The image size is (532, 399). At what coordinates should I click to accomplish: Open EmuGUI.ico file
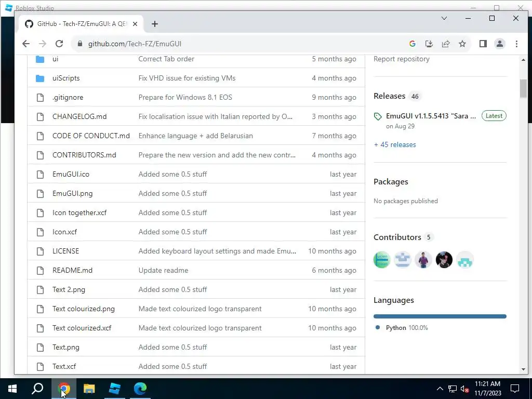pos(71,174)
